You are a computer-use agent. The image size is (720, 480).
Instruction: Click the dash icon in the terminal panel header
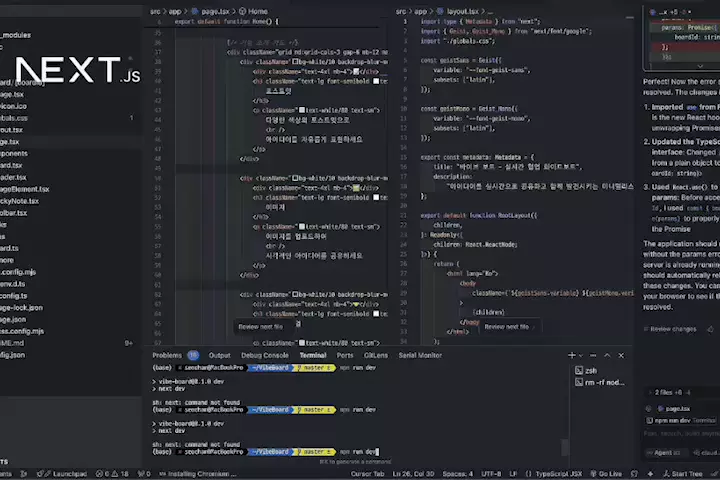point(593,355)
